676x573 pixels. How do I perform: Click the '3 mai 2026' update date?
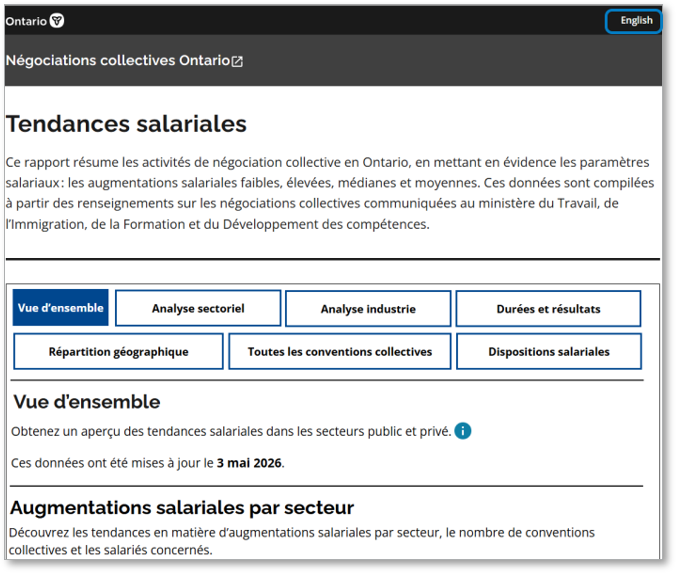(x=249, y=463)
